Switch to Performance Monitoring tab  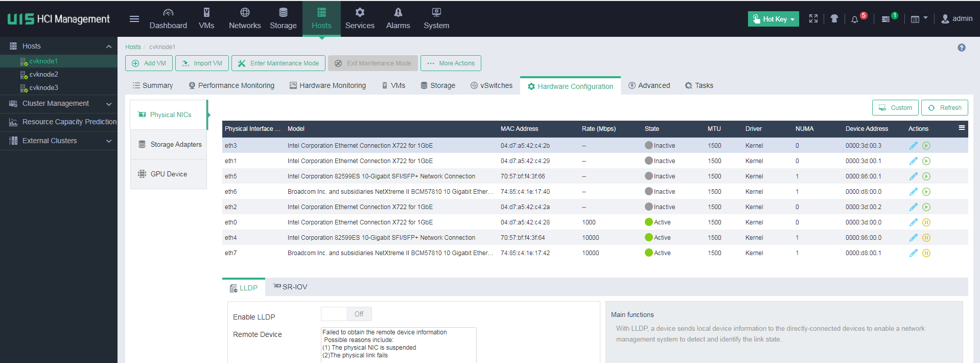point(231,86)
